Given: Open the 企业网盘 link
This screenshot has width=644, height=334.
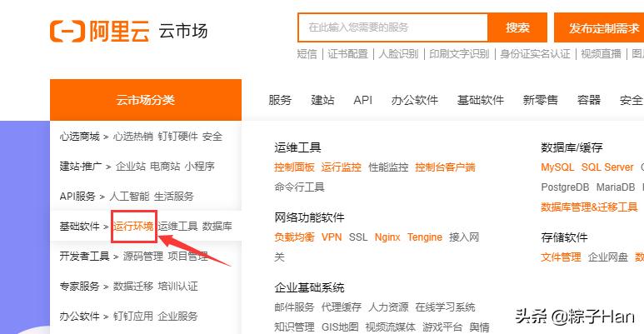Looking at the screenshot, I should point(608,257).
